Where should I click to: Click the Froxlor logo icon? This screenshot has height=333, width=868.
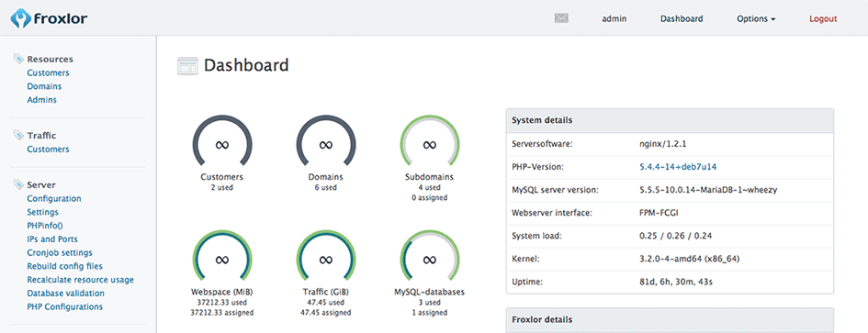pos(20,18)
